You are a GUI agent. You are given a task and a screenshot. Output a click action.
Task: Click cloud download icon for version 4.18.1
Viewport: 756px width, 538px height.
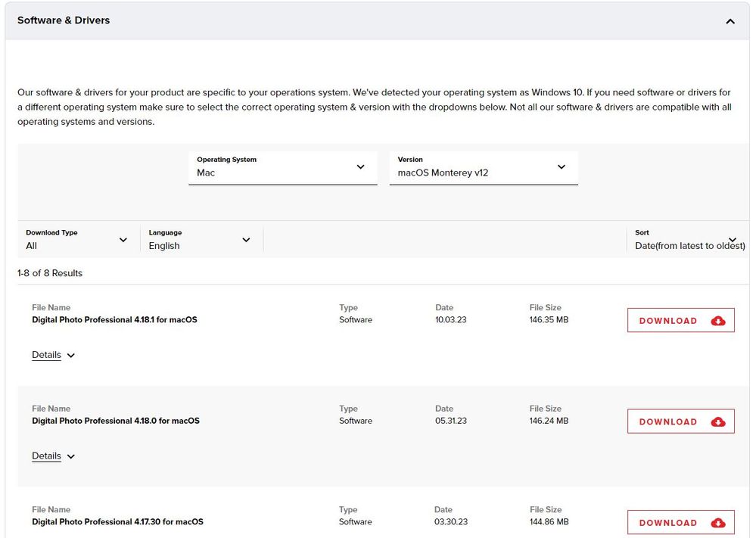[718, 321]
